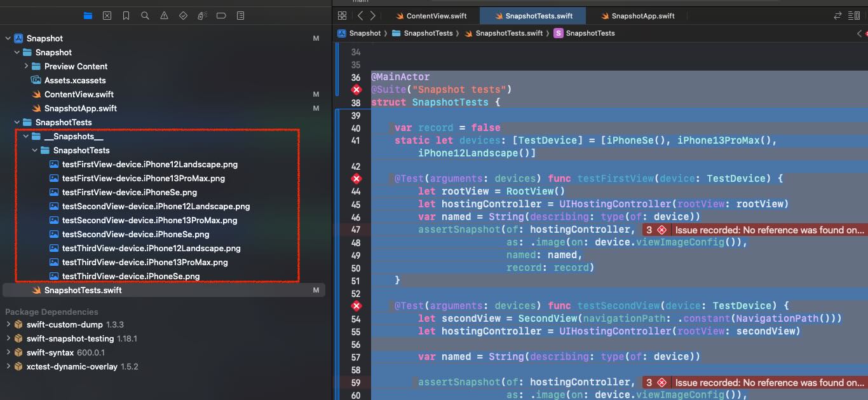This screenshot has height=400, width=868.
Task: Open the Issue navigator warning icon
Action: 164,15
